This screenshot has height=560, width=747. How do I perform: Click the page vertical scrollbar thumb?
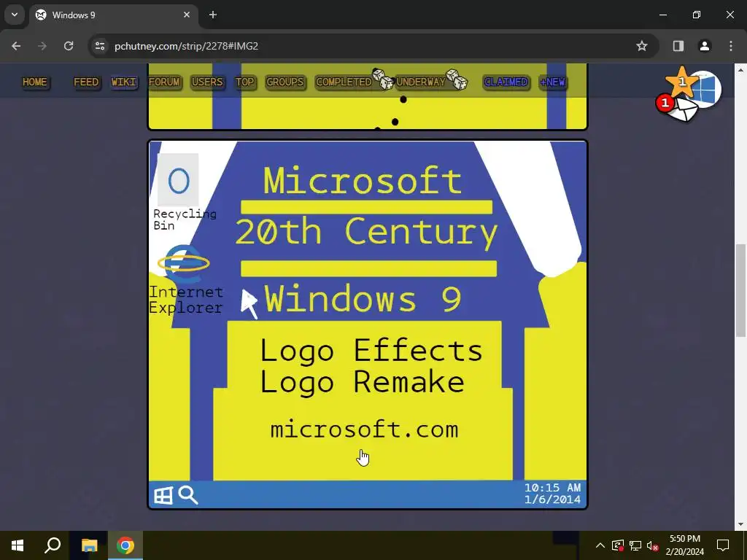pyautogui.click(x=741, y=290)
